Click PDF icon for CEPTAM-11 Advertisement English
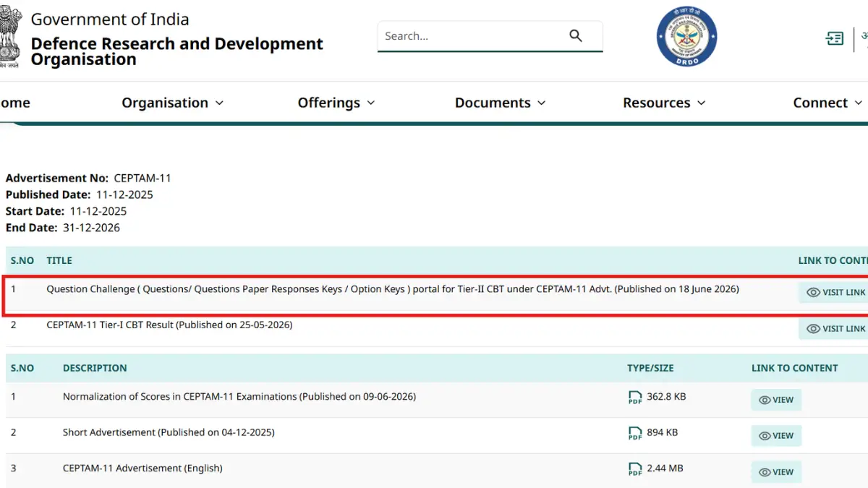This screenshot has height=488, width=868. pyautogui.click(x=635, y=469)
